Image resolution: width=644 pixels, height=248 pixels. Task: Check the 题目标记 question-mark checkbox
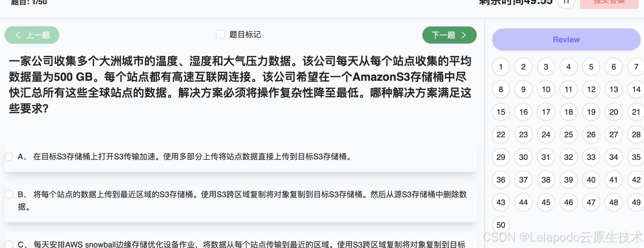click(220, 34)
